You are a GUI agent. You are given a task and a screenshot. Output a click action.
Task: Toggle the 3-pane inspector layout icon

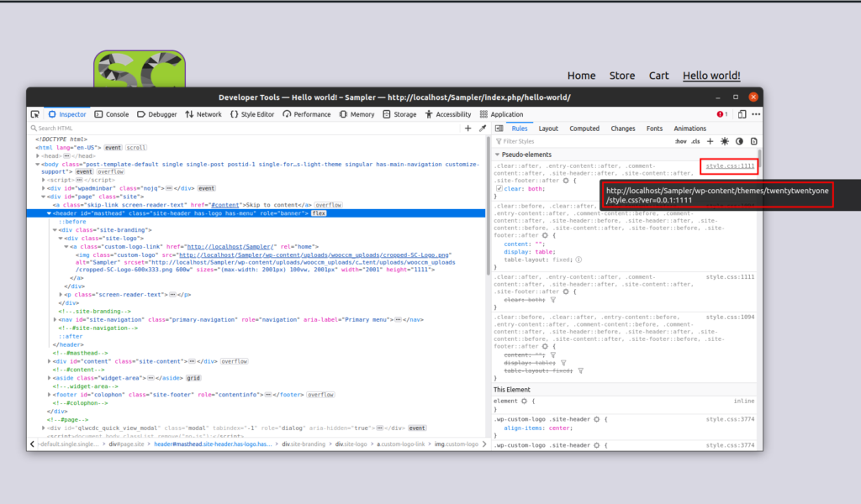pos(499,129)
